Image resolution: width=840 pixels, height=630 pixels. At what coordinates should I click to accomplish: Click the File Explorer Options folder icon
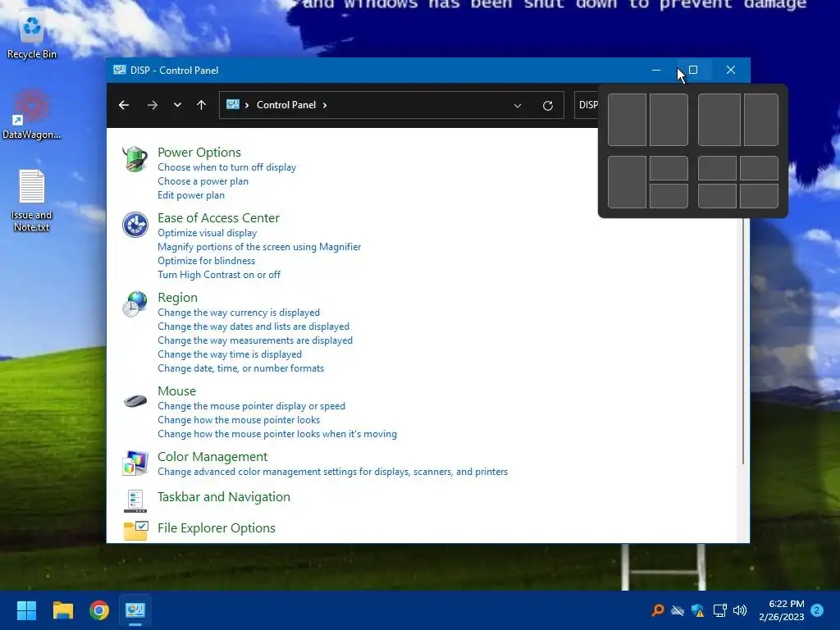click(135, 531)
